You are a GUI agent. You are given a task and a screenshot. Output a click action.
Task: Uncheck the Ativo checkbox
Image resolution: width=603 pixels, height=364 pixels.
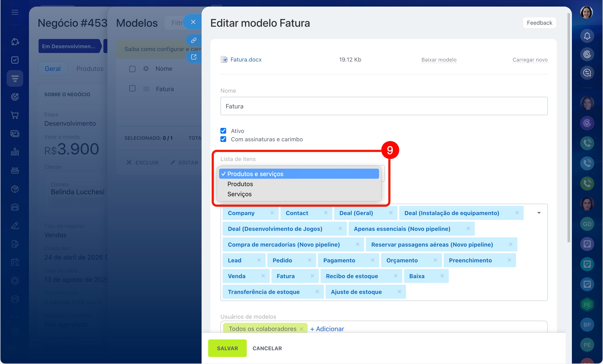[223, 131]
